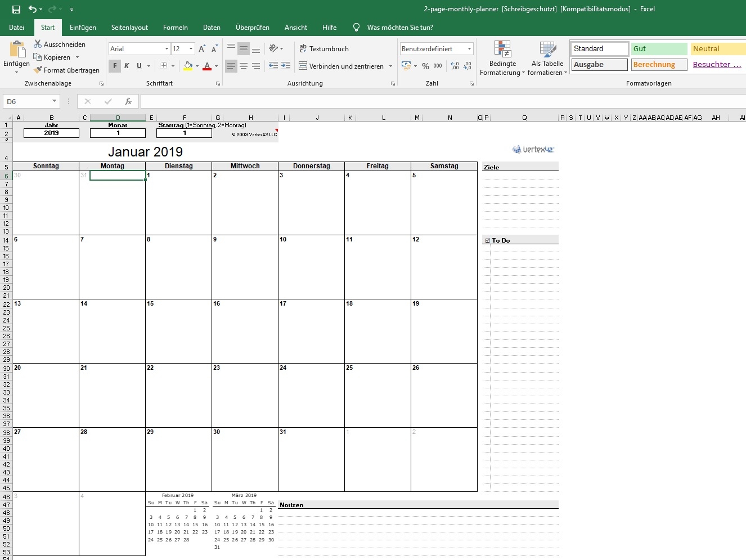This screenshot has height=560, width=746.
Task: Expand Als Tabelle formatieren menu
Action: click(x=547, y=59)
